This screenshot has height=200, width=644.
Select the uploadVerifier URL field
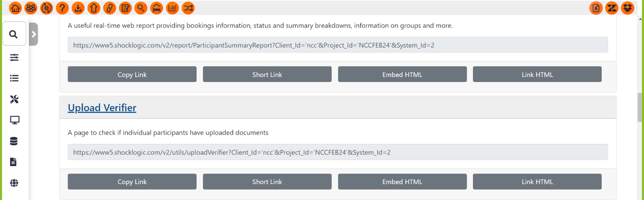(x=338, y=152)
